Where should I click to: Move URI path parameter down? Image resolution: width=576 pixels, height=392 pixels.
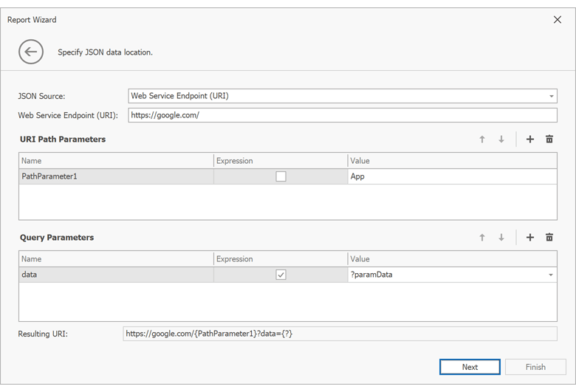click(501, 140)
